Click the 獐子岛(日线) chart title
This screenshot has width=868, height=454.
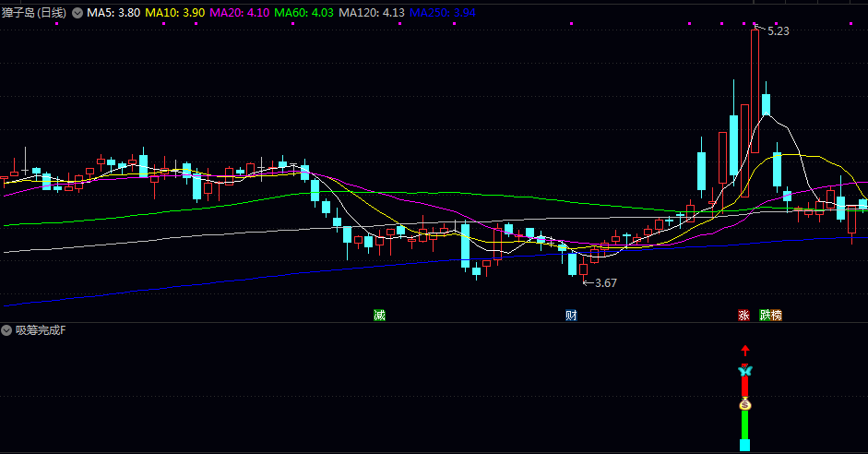(34, 13)
